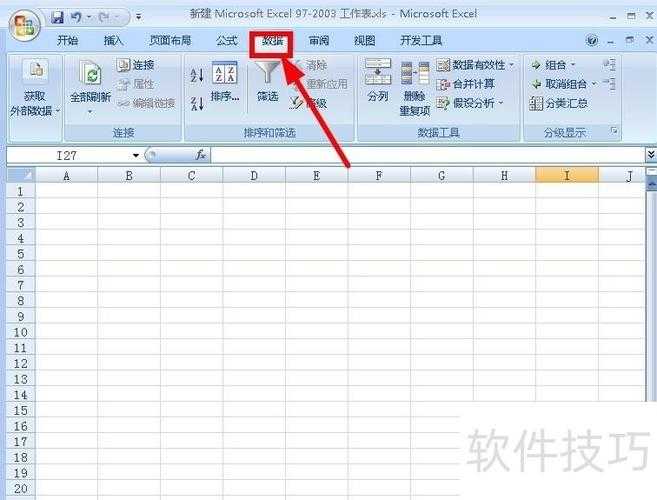Open the 排序 sort dialog
The image size is (657, 500).
click(x=225, y=82)
